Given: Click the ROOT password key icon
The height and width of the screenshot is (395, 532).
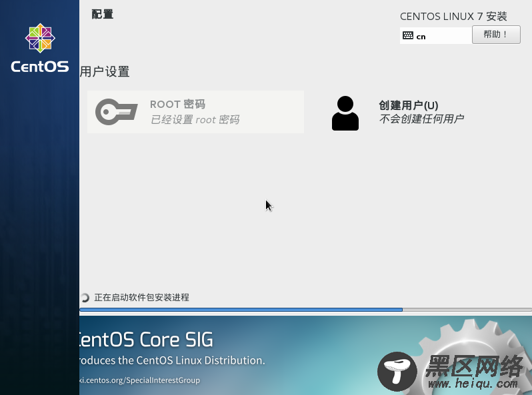Looking at the screenshot, I should 117,111.
